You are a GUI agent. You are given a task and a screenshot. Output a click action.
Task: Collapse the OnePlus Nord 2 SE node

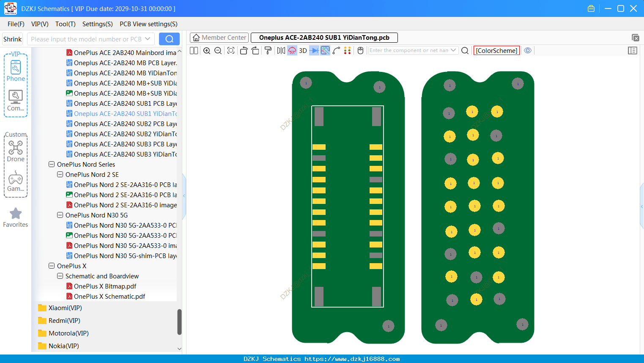point(60,174)
